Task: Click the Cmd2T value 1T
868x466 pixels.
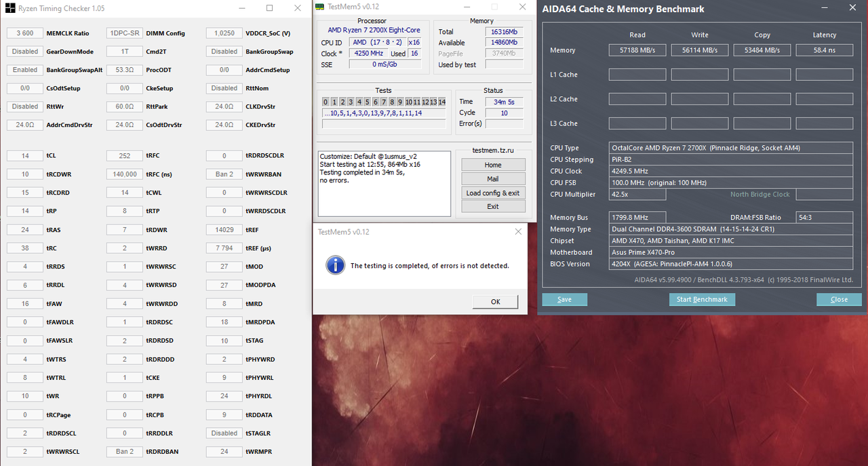Action: coord(125,52)
